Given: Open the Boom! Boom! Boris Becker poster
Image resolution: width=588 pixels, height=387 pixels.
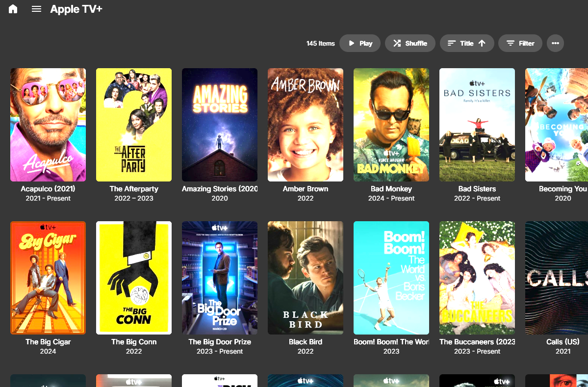Looking at the screenshot, I should point(391,278).
